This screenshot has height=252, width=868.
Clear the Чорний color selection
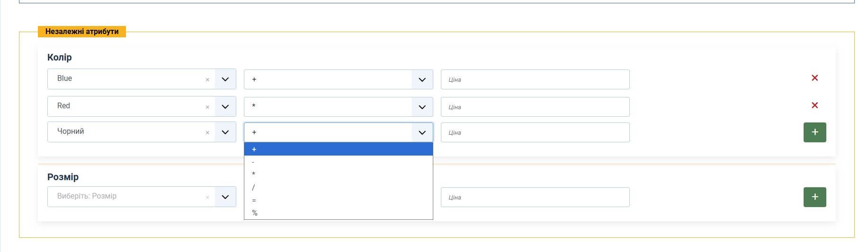pos(207,133)
